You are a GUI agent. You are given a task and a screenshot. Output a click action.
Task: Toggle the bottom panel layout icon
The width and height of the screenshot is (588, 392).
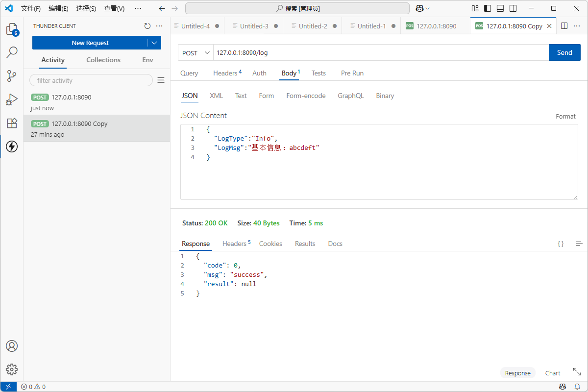tap(500, 8)
